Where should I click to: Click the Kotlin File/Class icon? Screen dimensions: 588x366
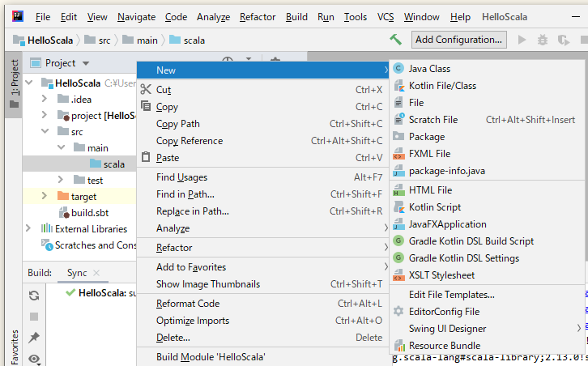pos(398,86)
